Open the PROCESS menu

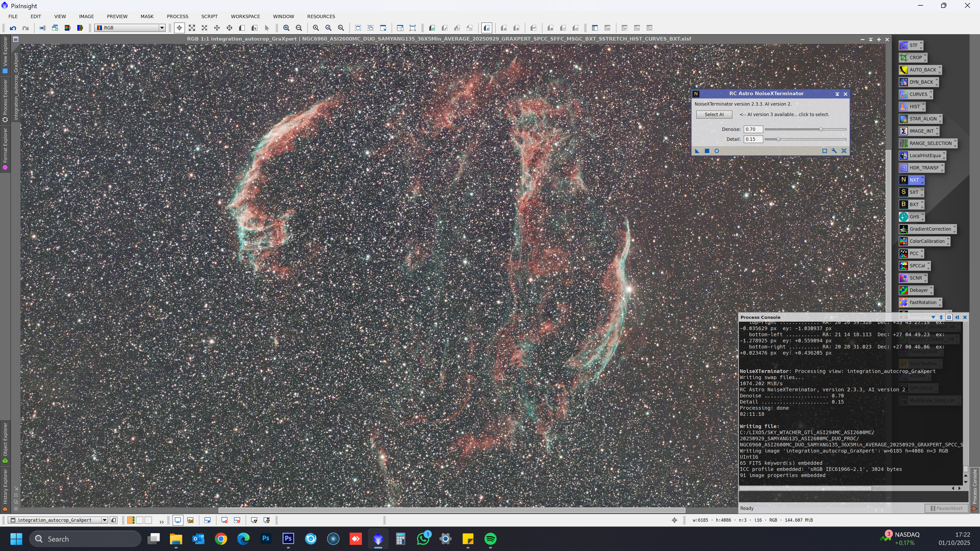(x=177, y=16)
